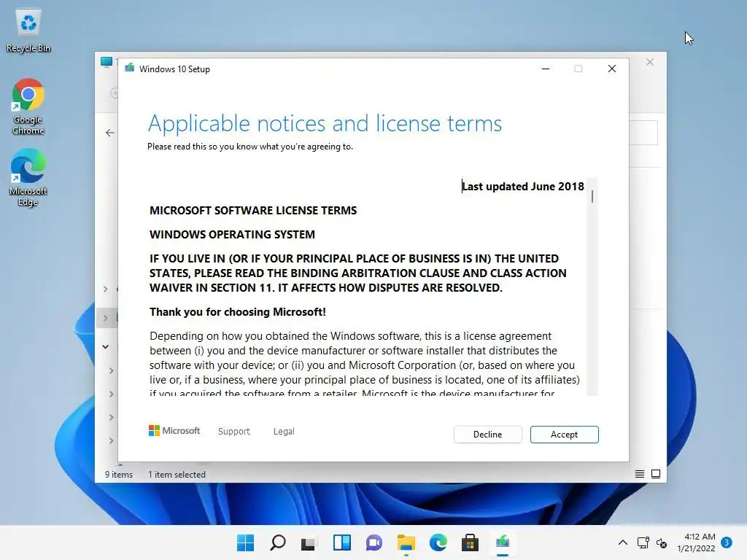This screenshot has height=560, width=747.
Task: Open the Windows Start menu
Action: pos(245,542)
